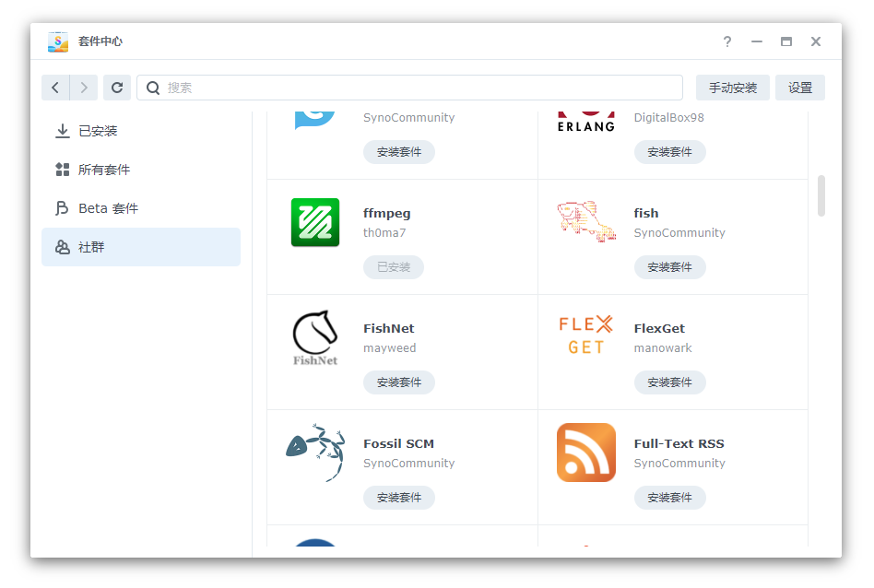Click SynoCommunity under Full-Text RSS
This screenshot has width=874, height=588.
[679, 464]
